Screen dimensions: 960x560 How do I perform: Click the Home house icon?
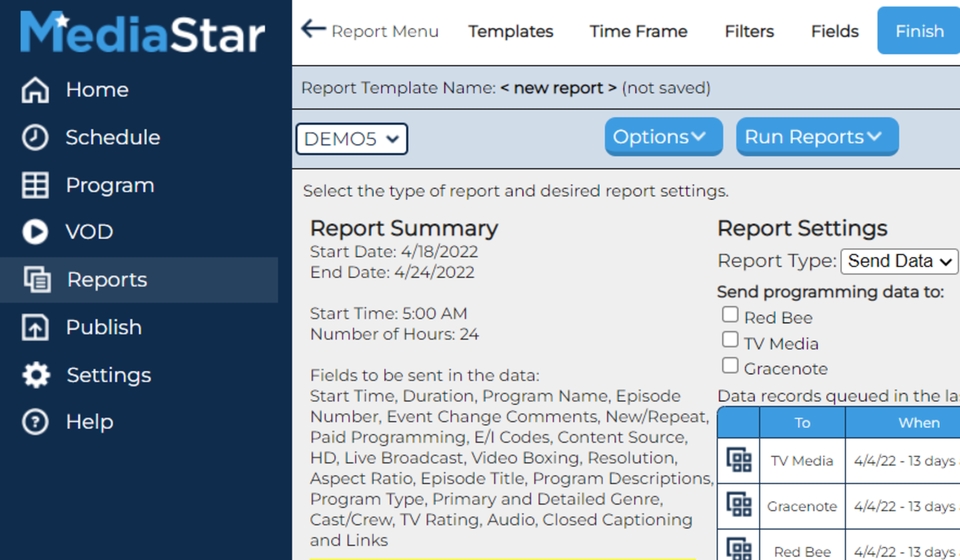tap(35, 90)
